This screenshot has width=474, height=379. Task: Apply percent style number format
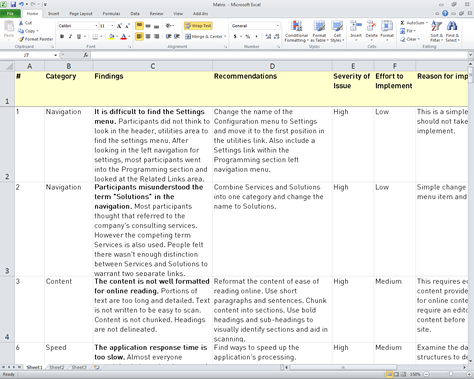pyautogui.click(x=247, y=36)
